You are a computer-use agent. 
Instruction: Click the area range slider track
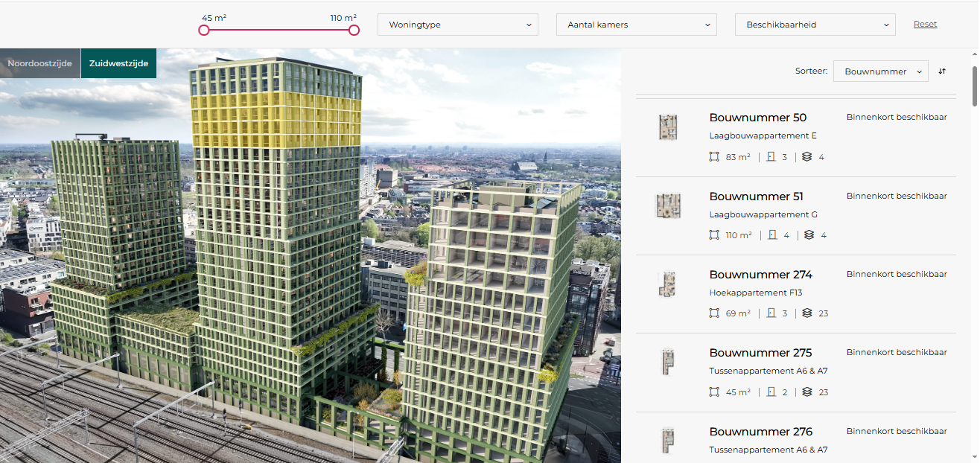[x=279, y=30]
